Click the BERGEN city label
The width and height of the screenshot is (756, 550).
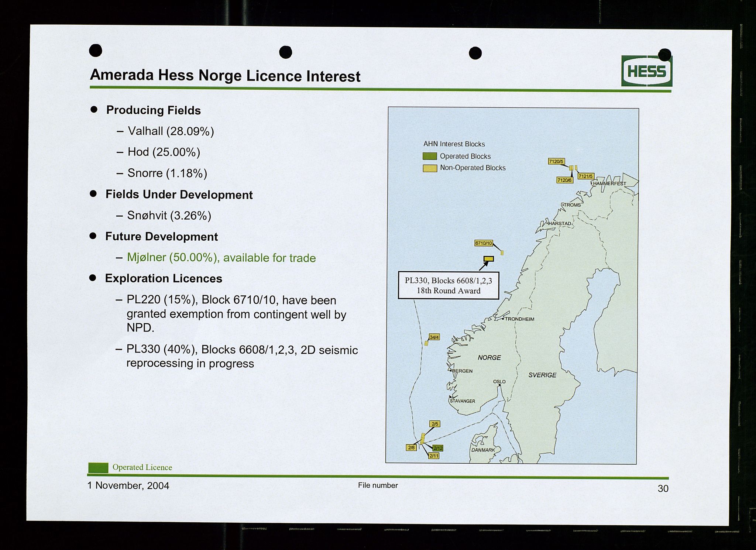462,371
